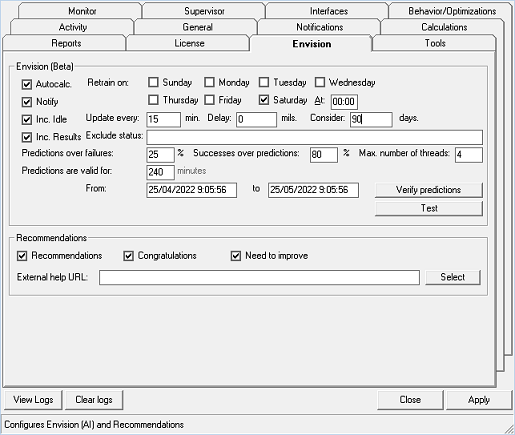This screenshot has width=515, height=435.
Task: Open the License tab
Action: click(x=189, y=43)
